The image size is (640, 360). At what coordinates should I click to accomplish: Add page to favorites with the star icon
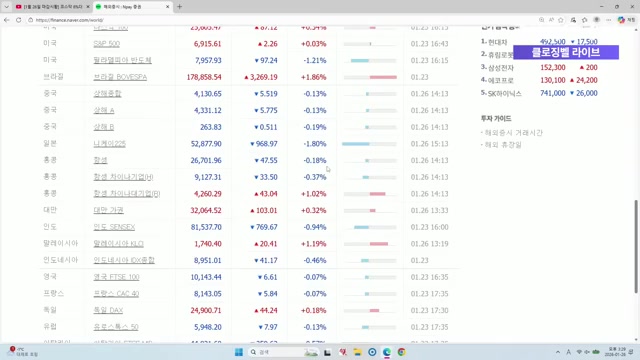(x=561, y=20)
